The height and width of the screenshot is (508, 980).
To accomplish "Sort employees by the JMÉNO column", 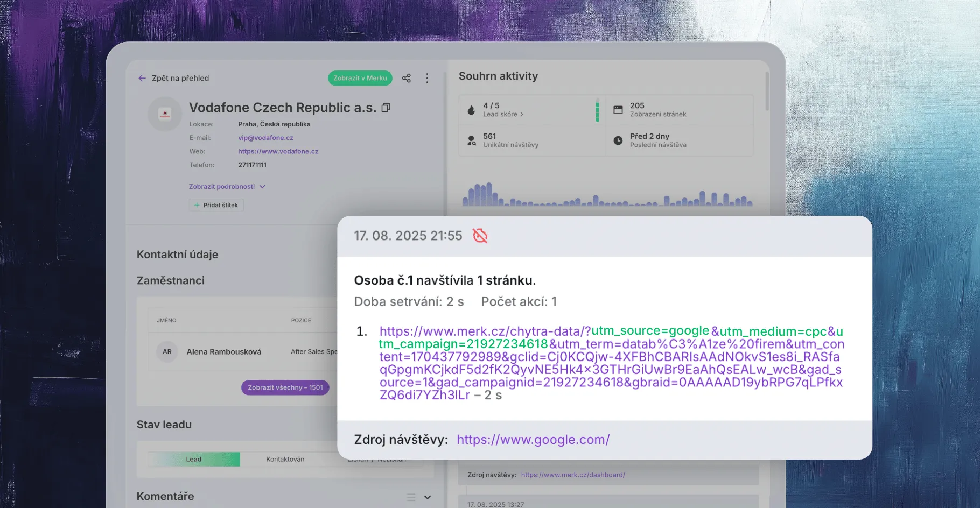I will (166, 320).
